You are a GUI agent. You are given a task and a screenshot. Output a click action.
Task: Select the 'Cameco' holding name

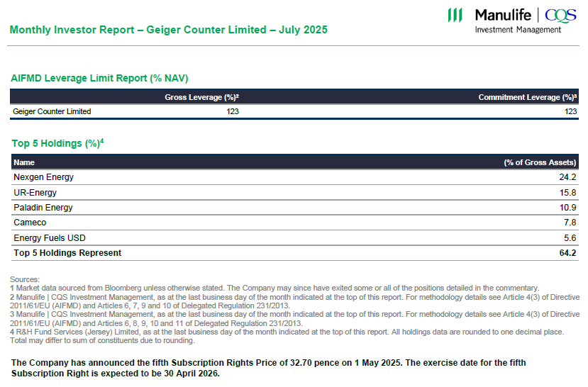point(30,222)
